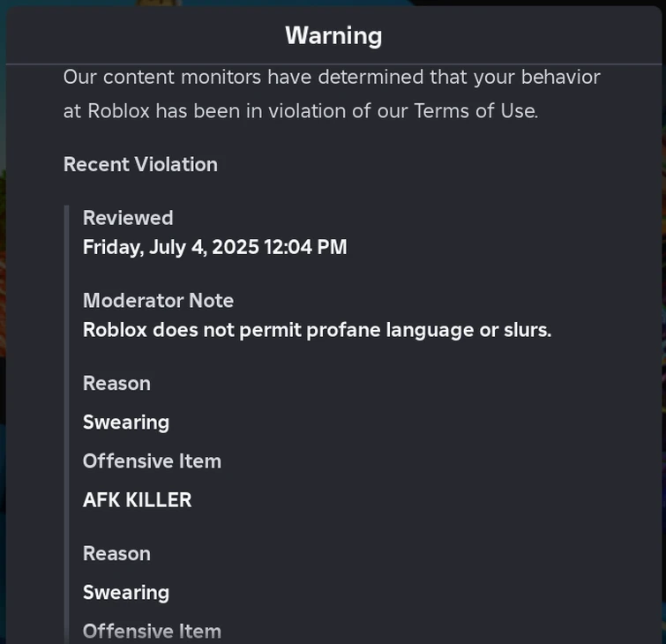Viewport: 666px width, 644px height.
Task: Click the 'Terms of Use' text
Action: pyautogui.click(x=475, y=111)
